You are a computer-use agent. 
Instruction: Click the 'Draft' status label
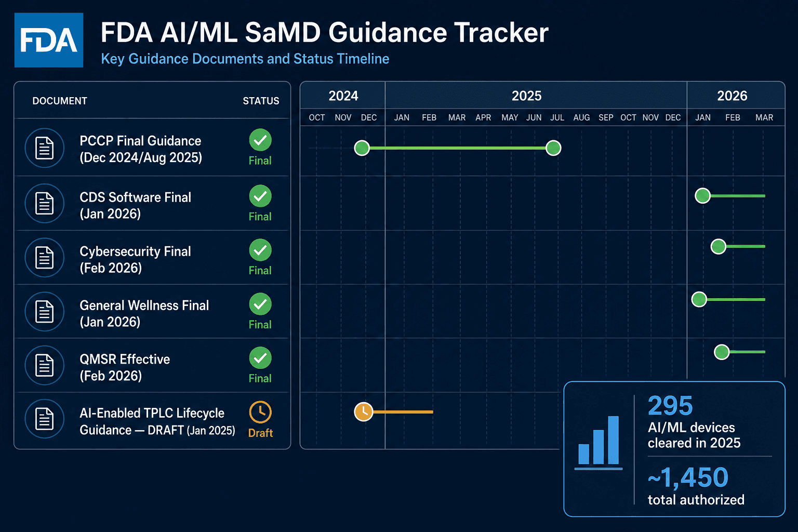pyautogui.click(x=260, y=433)
